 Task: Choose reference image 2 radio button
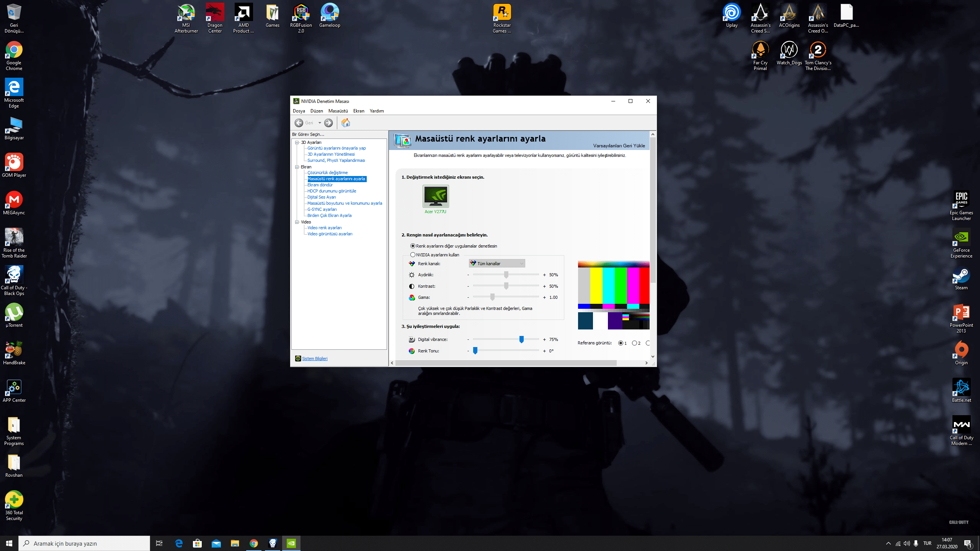pos(634,343)
